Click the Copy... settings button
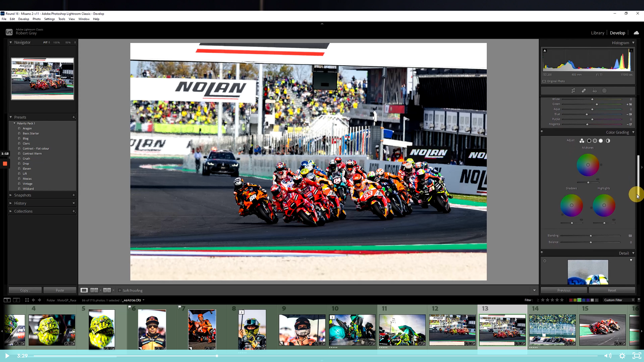 tap(25, 290)
